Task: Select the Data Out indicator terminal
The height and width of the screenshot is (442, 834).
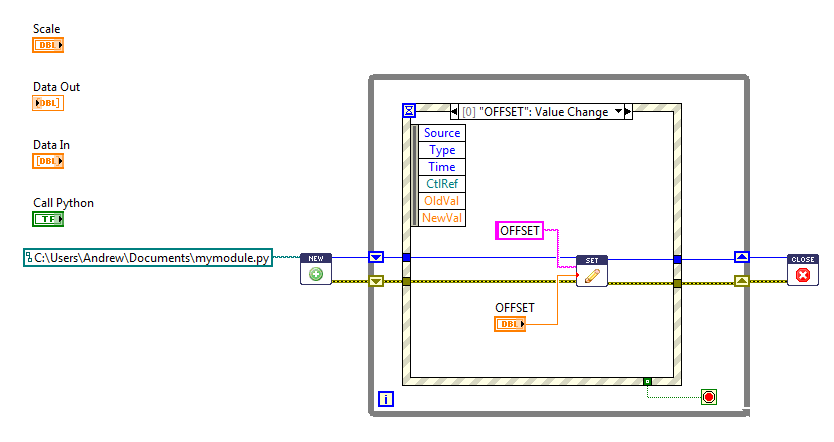Action: point(48,103)
